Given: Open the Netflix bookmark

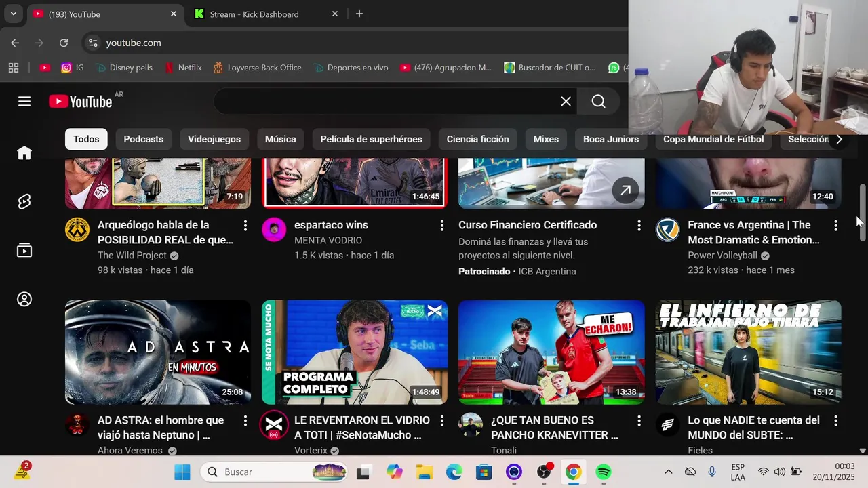Looking at the screenshot, I should pos(183,68).
